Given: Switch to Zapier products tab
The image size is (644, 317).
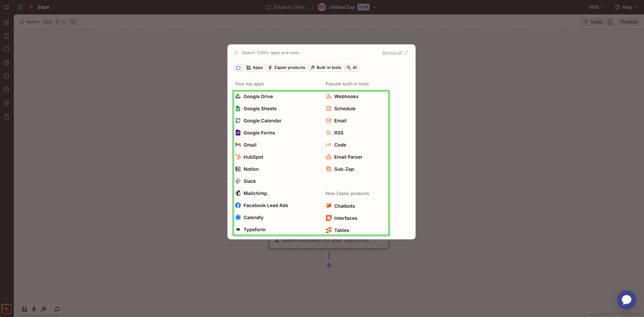Looking at the screenshot, I should pyautogui.click(x=286, y=68).
